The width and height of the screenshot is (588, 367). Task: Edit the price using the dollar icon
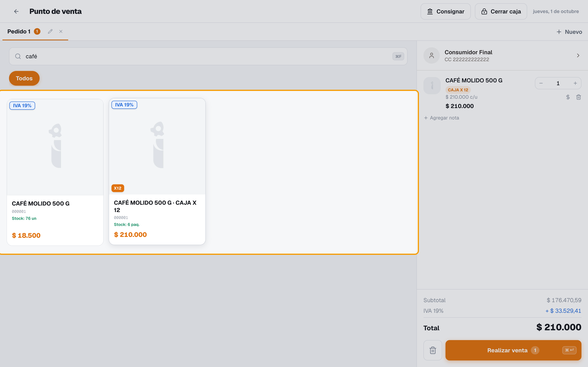[568, 97]
